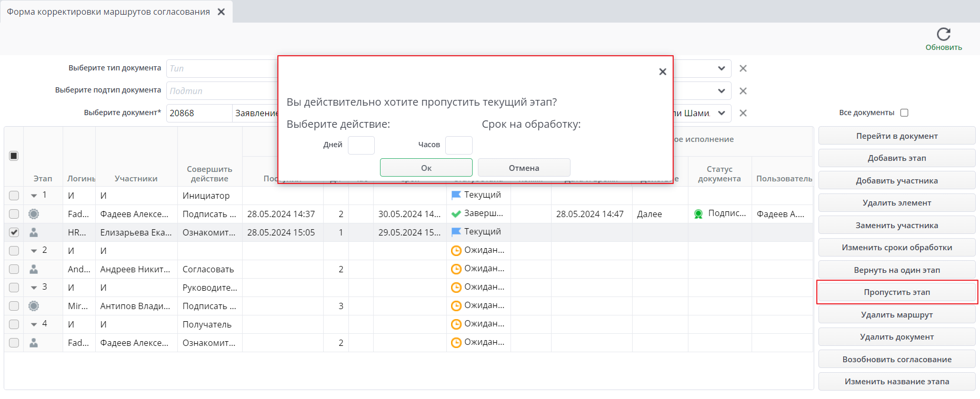Collapse stage 2 with its arrow
The width and height of the screenshot is (980, 399).
pos(34,251)
